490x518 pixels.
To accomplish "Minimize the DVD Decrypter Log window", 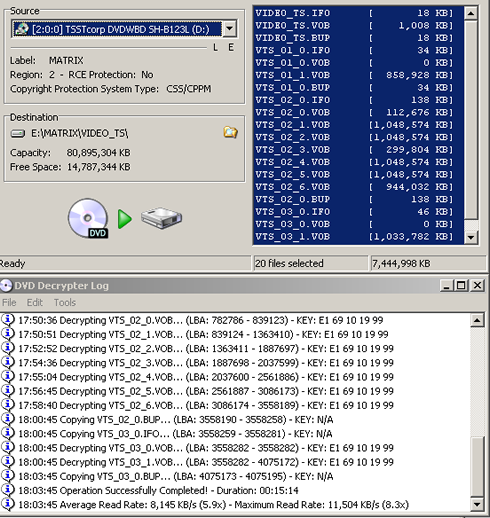I will click(447, 286).
